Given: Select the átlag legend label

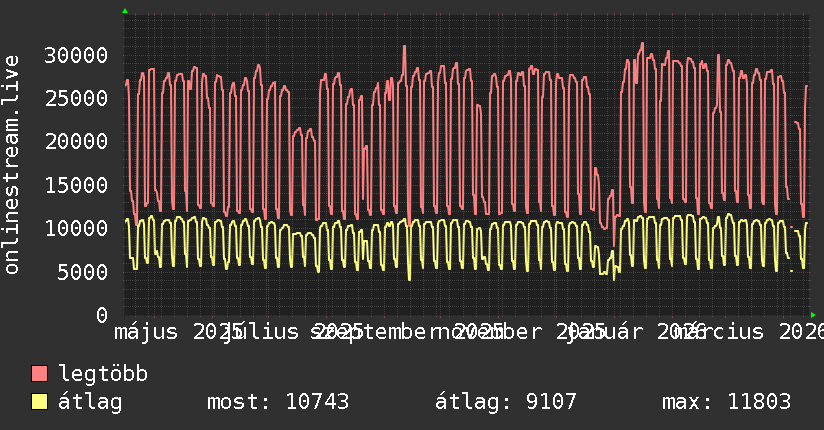Looking at the screenshot, I should (x=90, y=402).
